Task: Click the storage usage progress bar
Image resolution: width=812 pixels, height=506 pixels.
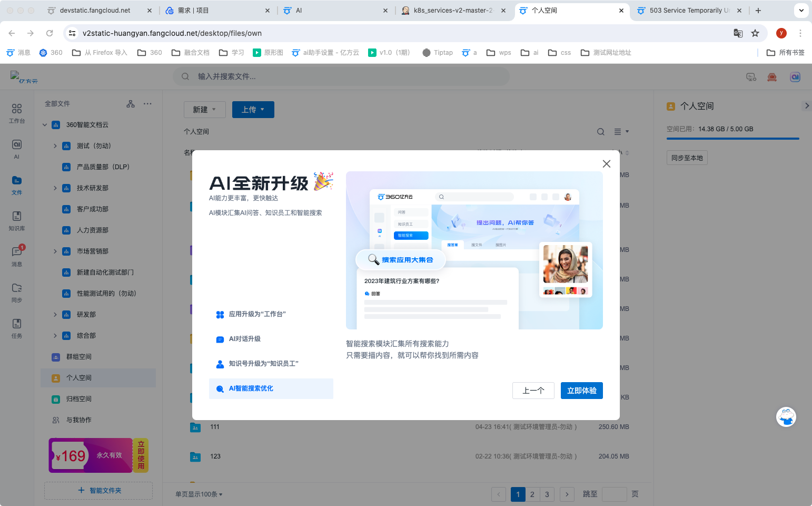Action: tap(733, 139)
